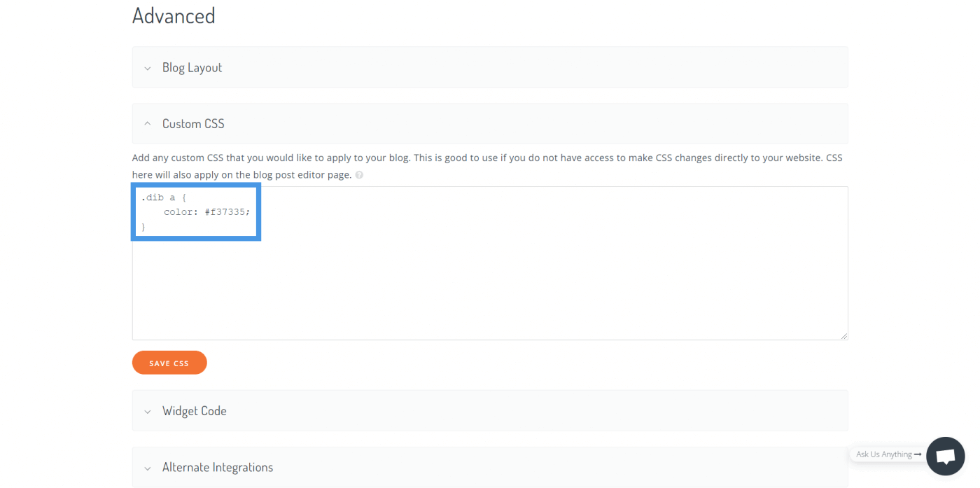Click the Advanced heading
This screenshot has height=488, width=980.
174,15
